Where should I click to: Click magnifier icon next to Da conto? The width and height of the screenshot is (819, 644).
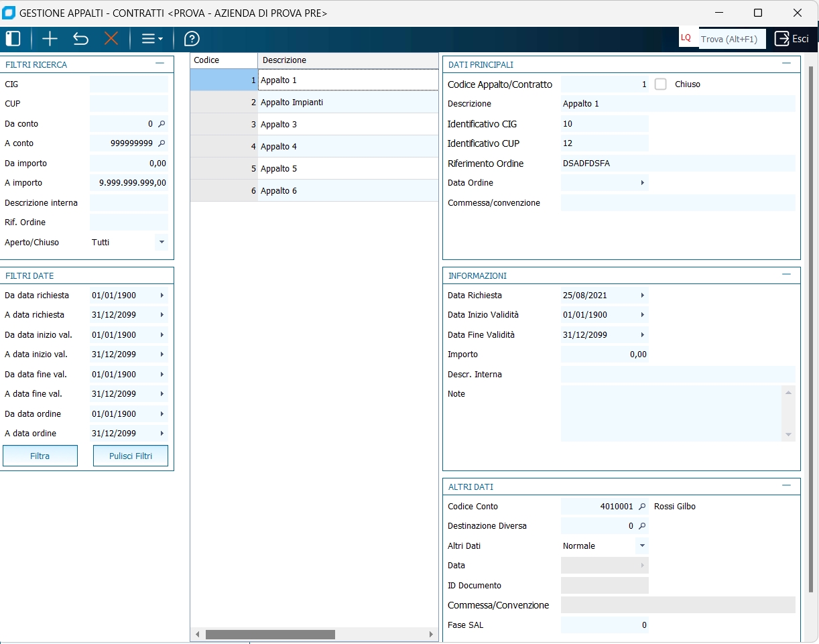pyautogui.click(x=161, y=124)
